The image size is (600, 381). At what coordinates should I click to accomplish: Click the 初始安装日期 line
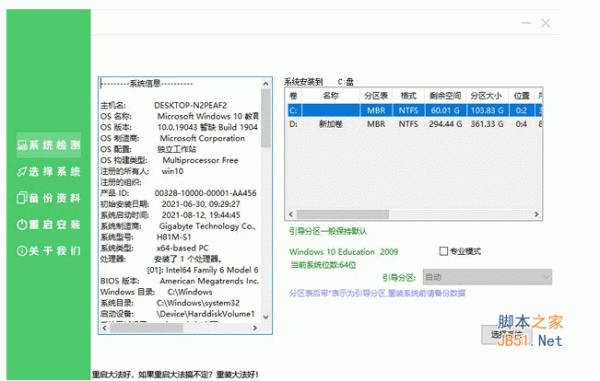tap(170, 204)
